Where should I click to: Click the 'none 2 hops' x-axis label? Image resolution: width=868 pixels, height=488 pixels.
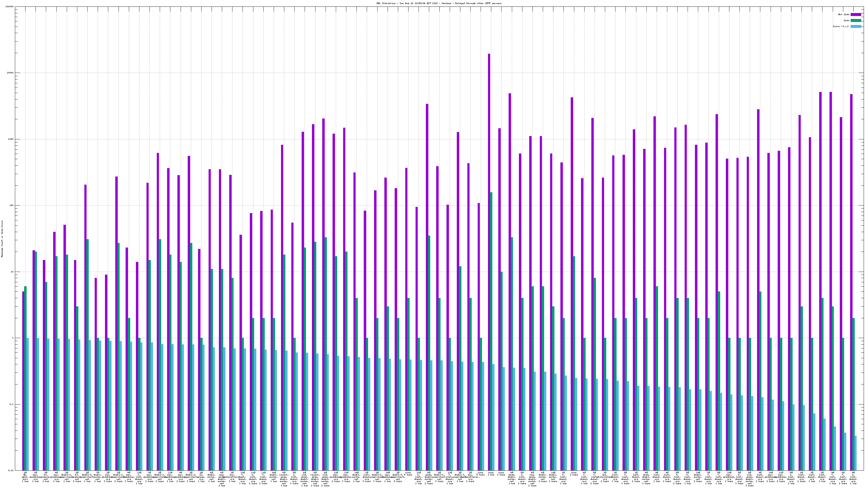tap(574, 474)
